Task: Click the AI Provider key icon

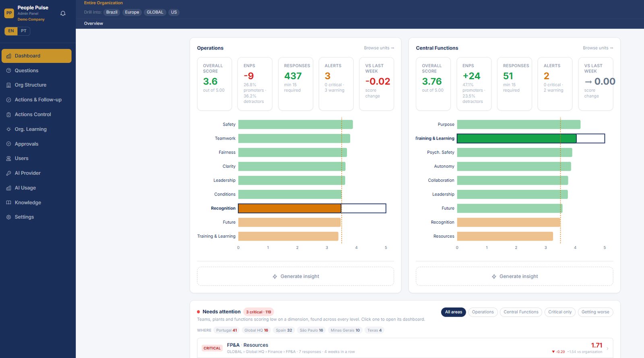Action: pyautogui.click(x=8, y=173)
